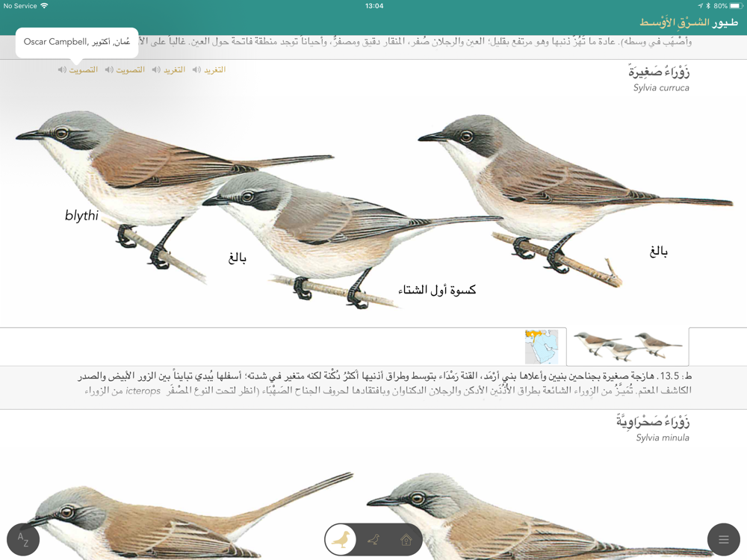Tap the No Service status text
The width and height of the screenshot is (747, 560).
pyautogui.click(x=20, y=6)
